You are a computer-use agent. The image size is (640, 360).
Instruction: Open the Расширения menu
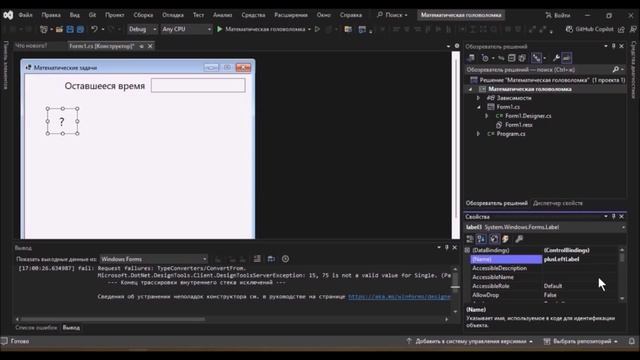[291, 15]
